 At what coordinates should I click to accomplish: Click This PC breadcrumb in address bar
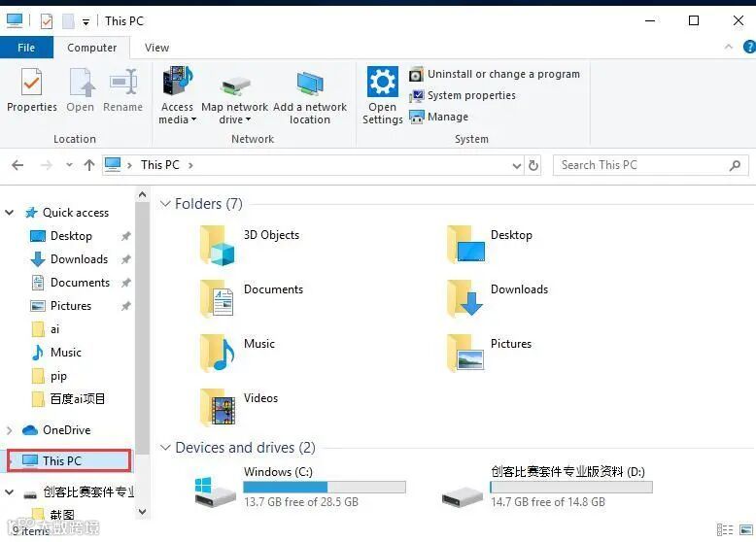tap(159, 165)
